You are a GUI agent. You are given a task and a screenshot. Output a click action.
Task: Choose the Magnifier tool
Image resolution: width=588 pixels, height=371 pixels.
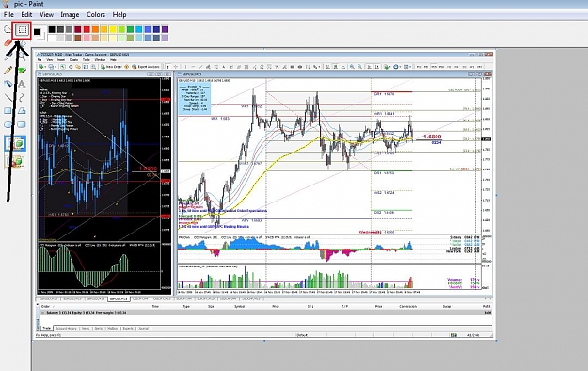pyautogui.click(x=23, y=56)
